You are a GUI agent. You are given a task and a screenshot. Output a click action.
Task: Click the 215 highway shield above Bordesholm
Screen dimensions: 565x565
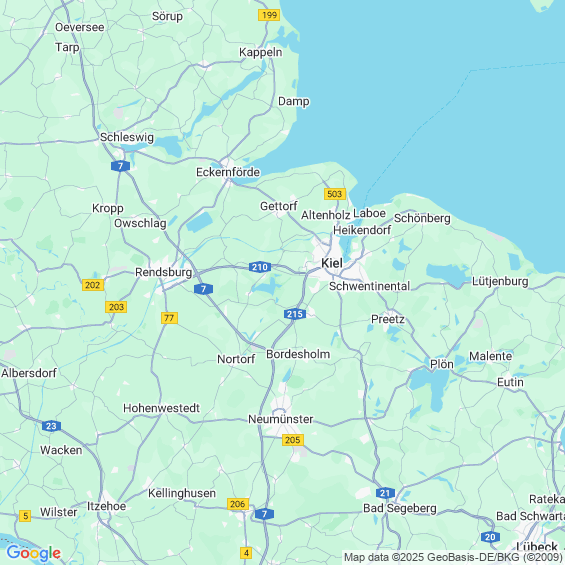point(295,314)
